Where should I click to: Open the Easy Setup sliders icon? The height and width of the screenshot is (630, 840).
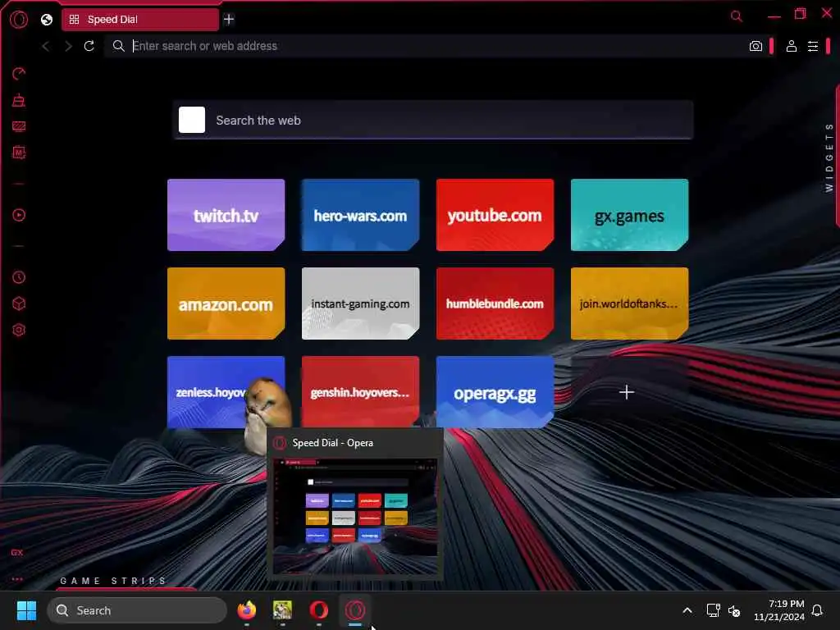click(813, 46)
